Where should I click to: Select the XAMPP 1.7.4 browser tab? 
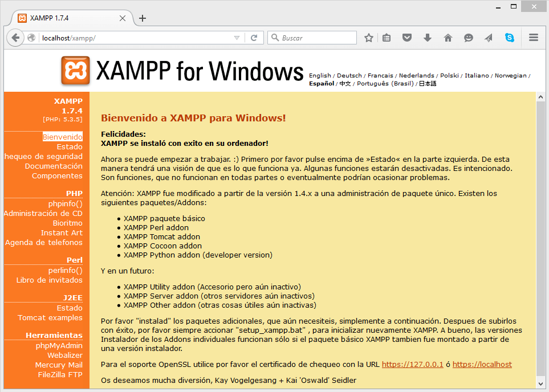72,18
